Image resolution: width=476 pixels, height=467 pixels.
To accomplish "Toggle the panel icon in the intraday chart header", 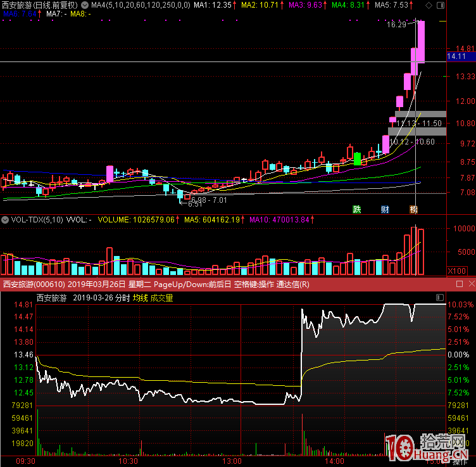I will pyautogui.click(x=439, y=297).
